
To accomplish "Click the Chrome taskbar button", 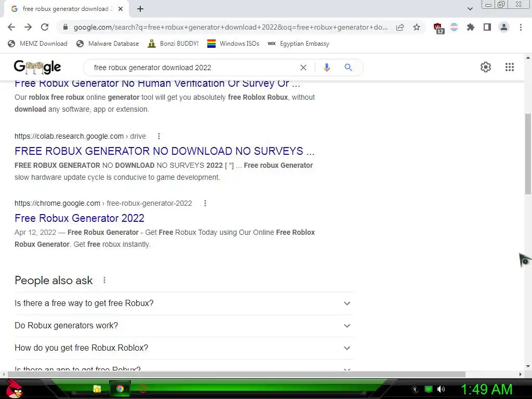I will point(119,389).
